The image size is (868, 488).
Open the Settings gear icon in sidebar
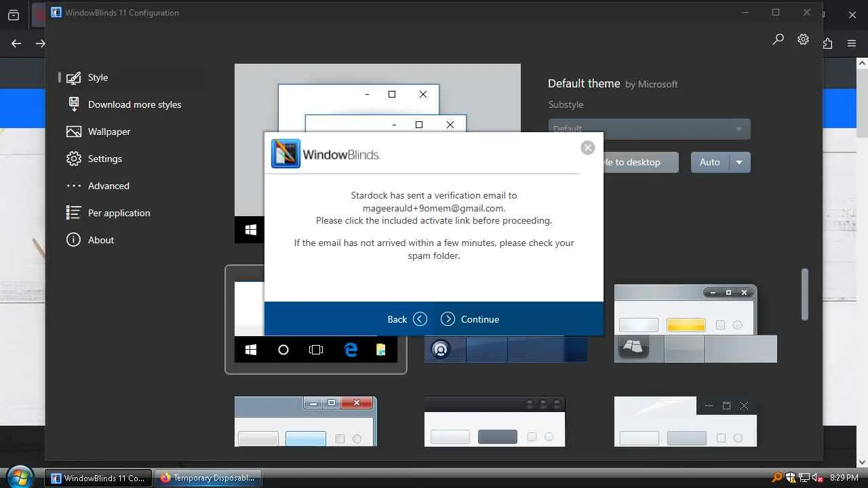(74, 159)
